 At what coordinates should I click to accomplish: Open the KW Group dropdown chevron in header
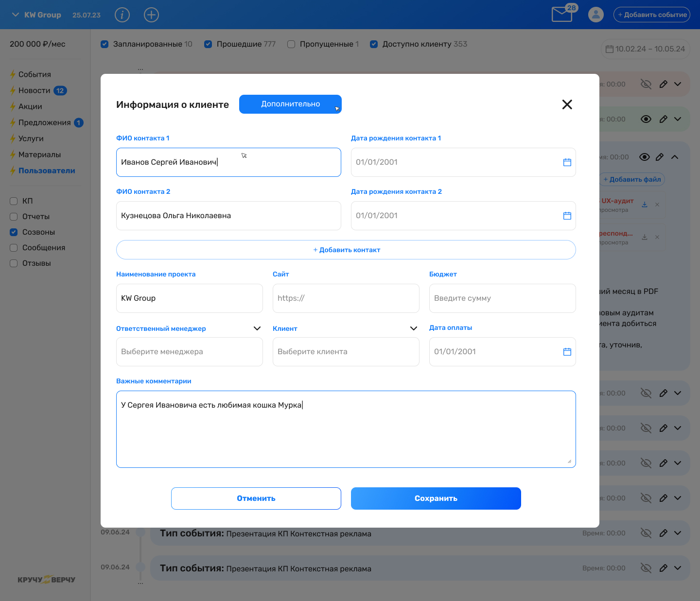[x=16, y=15]
